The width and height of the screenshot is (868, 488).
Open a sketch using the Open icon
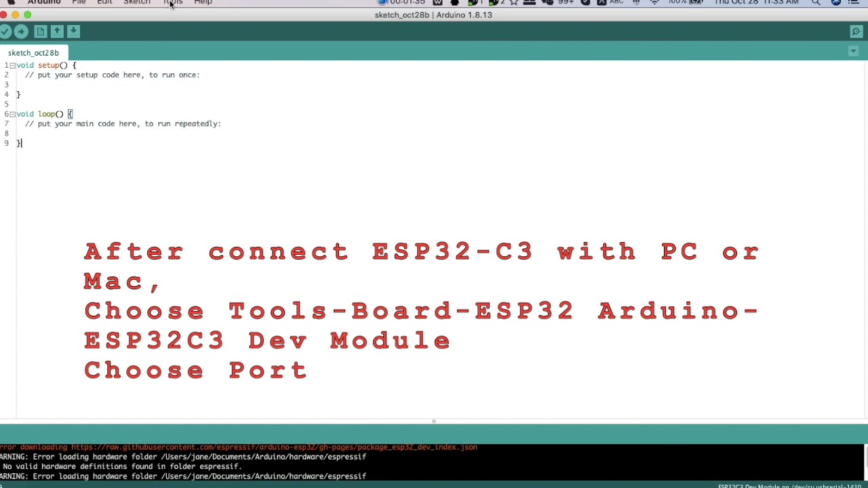57,31
